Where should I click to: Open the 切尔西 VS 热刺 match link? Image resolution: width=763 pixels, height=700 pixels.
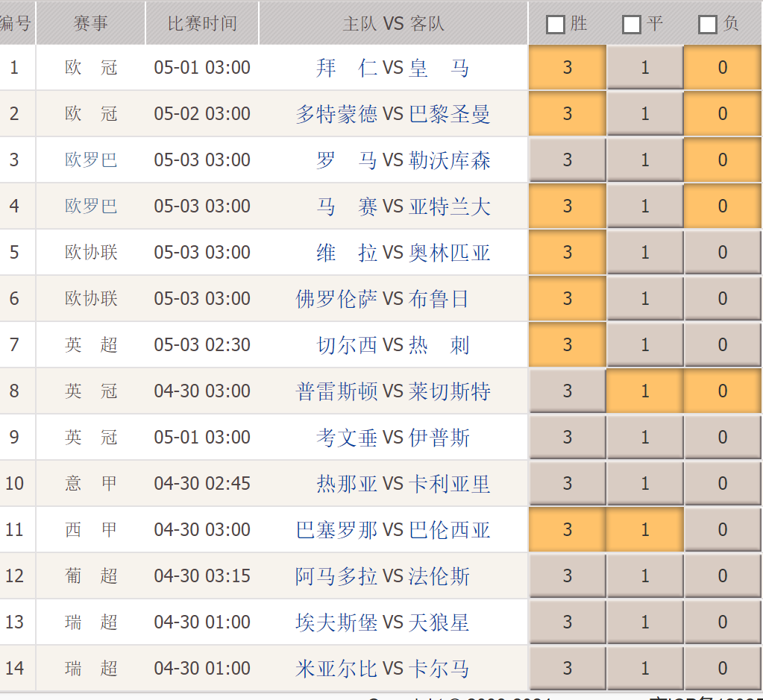393,345
